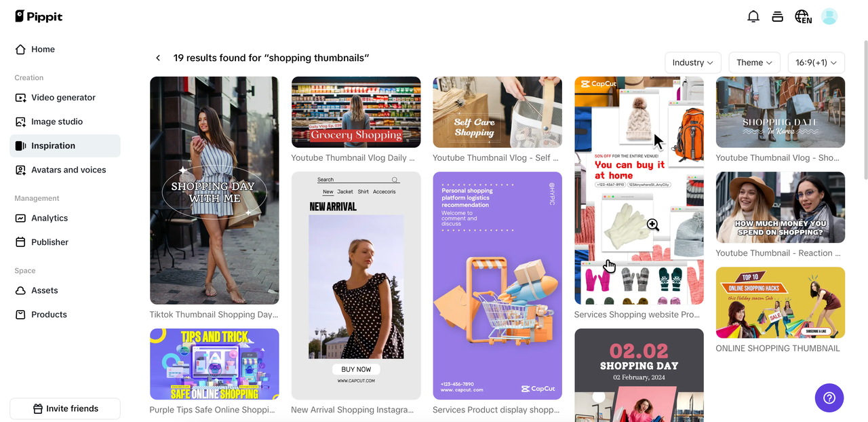Select the Grocery Shopping thumbnail template

[356, 112]
